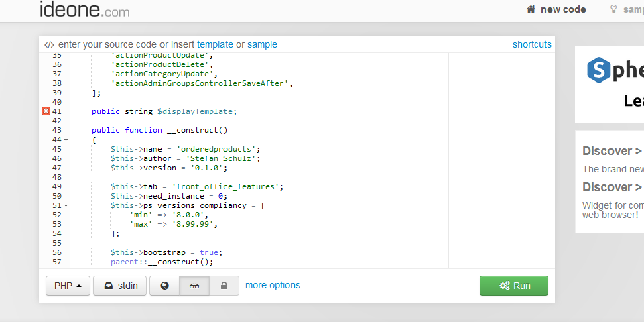The width and height of the screenshot is (644, 322).
Task: Open the stdin input button
Action: (x=120, y=286)
